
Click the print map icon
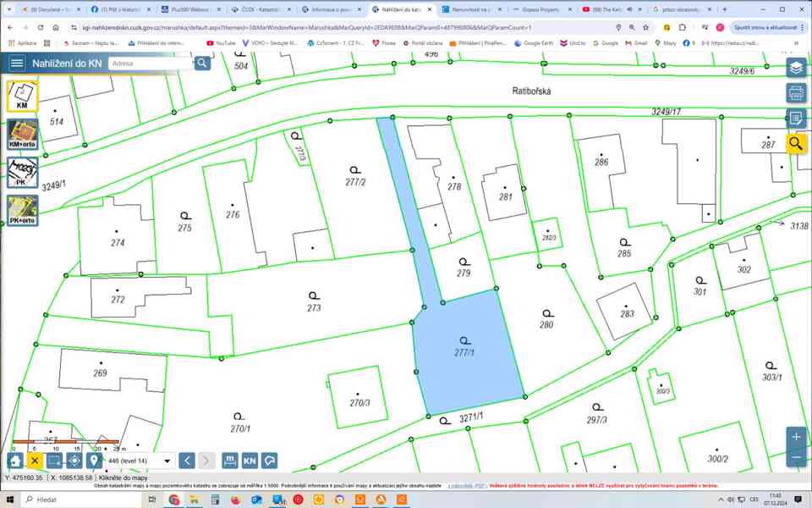[796, 93]
